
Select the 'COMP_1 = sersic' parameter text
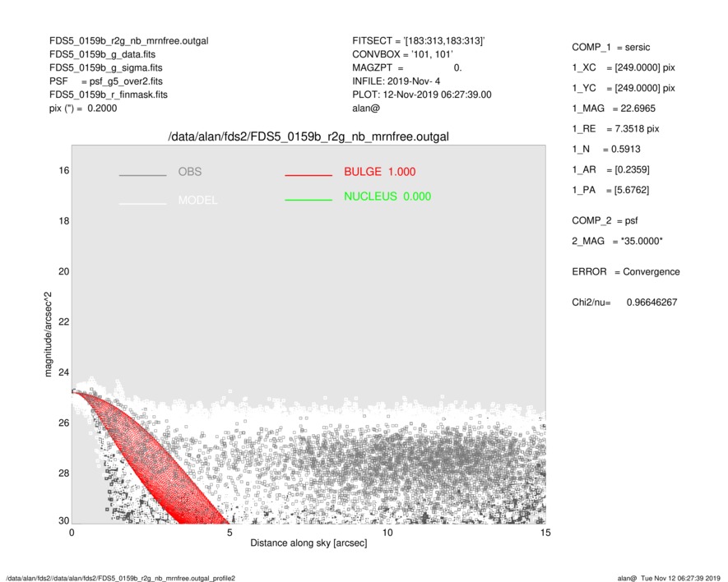pos(614,47)
